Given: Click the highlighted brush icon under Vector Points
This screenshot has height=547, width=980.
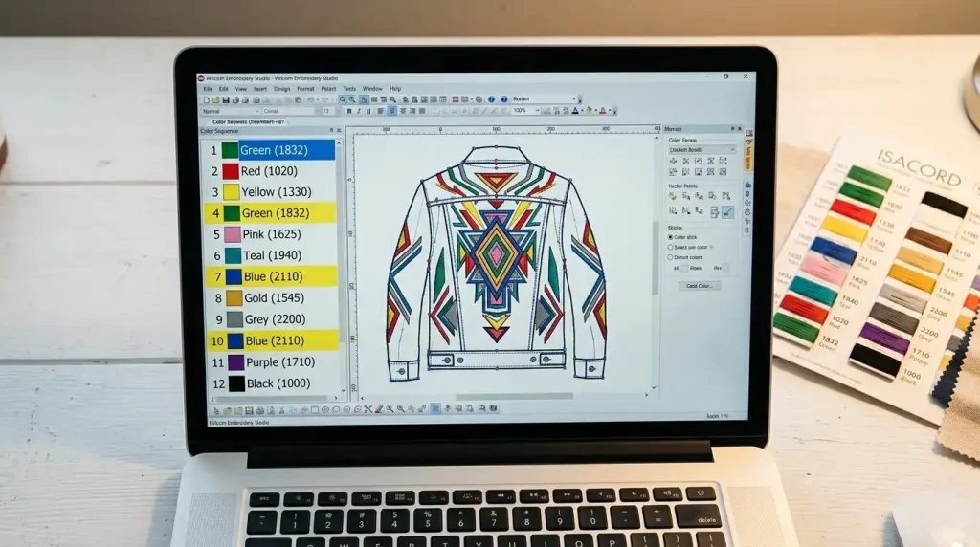Looking at the screenshot, I should pos(727,212).
